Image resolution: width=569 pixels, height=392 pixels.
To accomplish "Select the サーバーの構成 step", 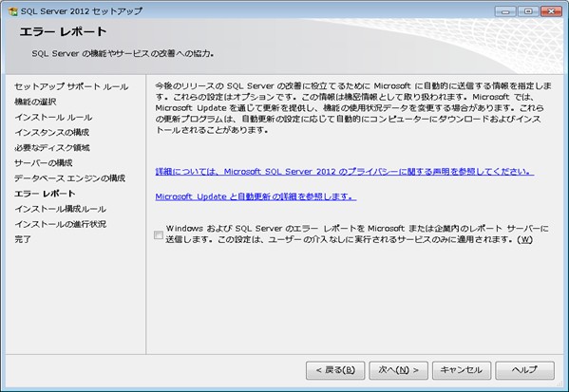I will coord(44,163).
